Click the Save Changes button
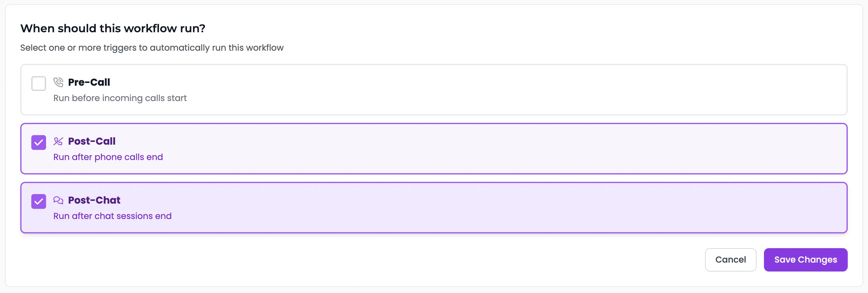The image size is (868, 293). [805, 260]
